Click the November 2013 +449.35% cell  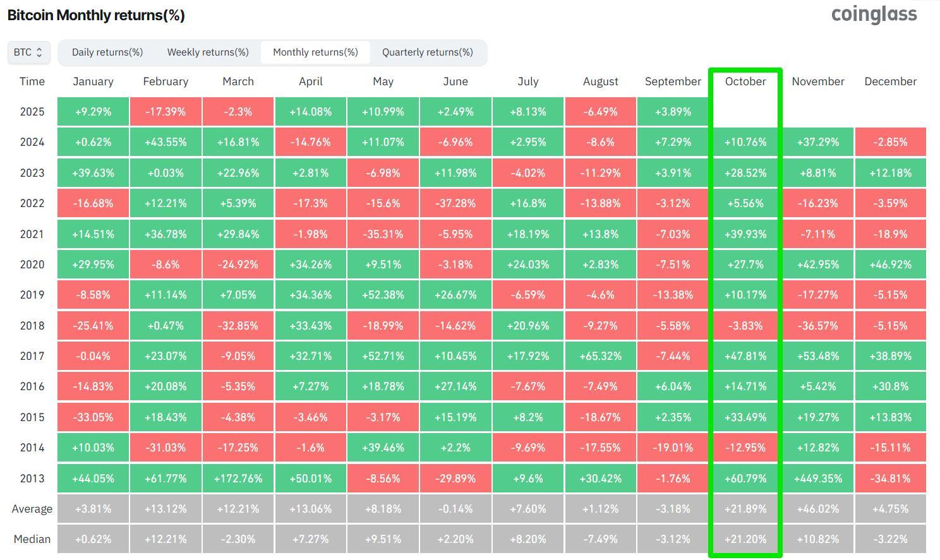tap(818, 479)
